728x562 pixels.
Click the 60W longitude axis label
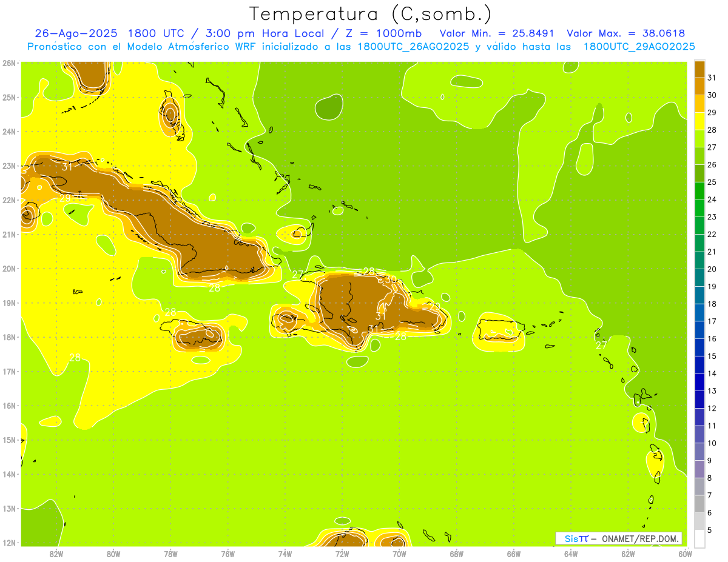point(685,554)
